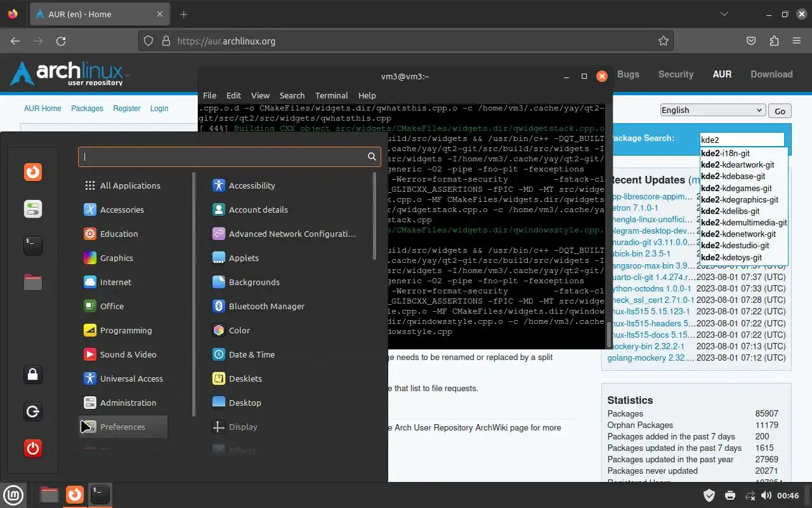Click the search magnifier icon in menu

(372, 156)
